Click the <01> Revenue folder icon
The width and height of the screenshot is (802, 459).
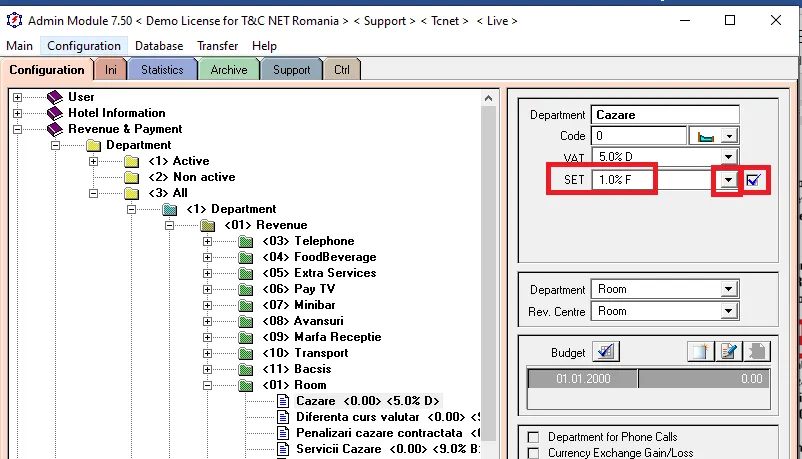(x=208, y=225)
